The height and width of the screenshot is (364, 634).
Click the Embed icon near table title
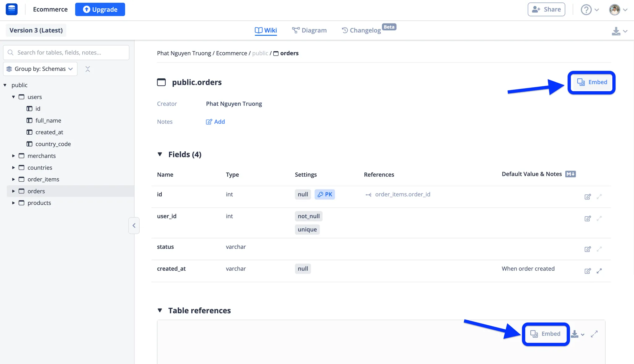click(x=591, y=82)
